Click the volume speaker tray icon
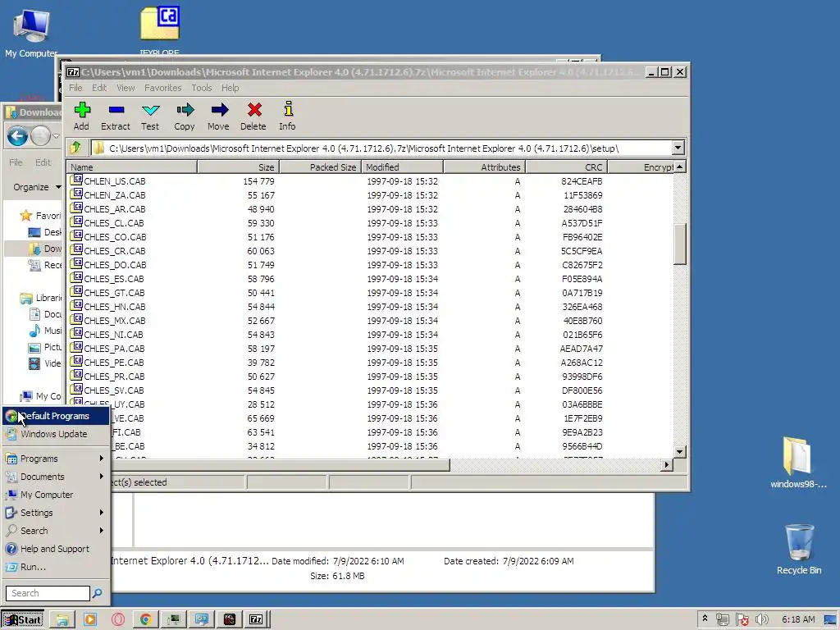840x630 pixels. 762,619
